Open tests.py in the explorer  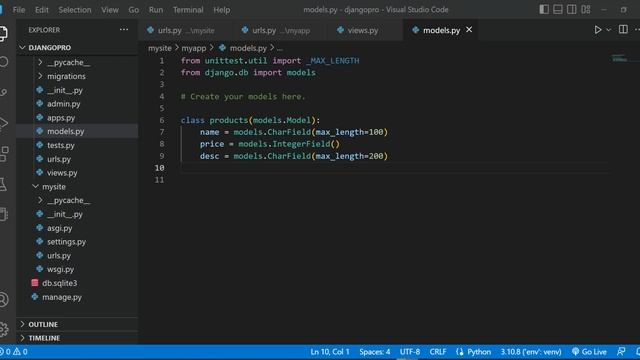point(78,145)
